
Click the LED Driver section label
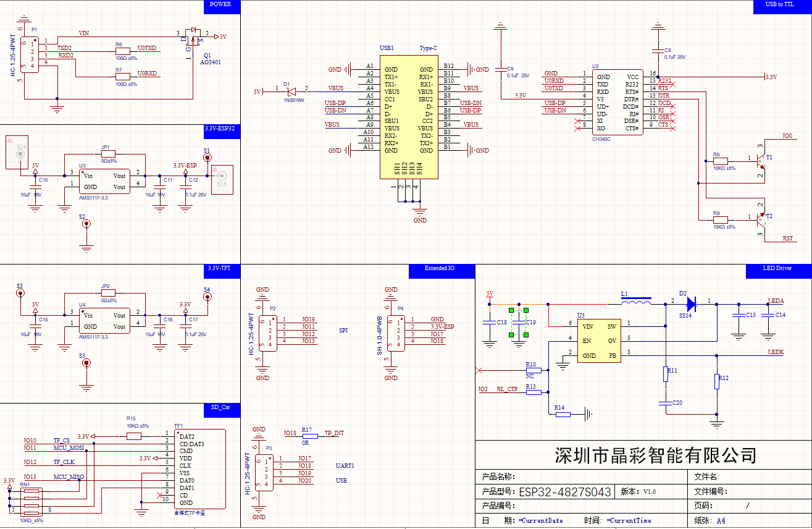click(x=778, y=269)
